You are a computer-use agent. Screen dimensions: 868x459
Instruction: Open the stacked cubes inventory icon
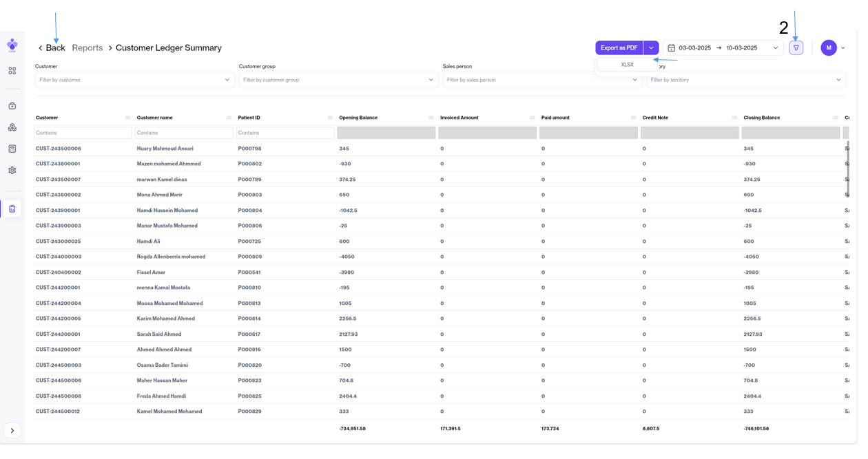tap(12, 127)
